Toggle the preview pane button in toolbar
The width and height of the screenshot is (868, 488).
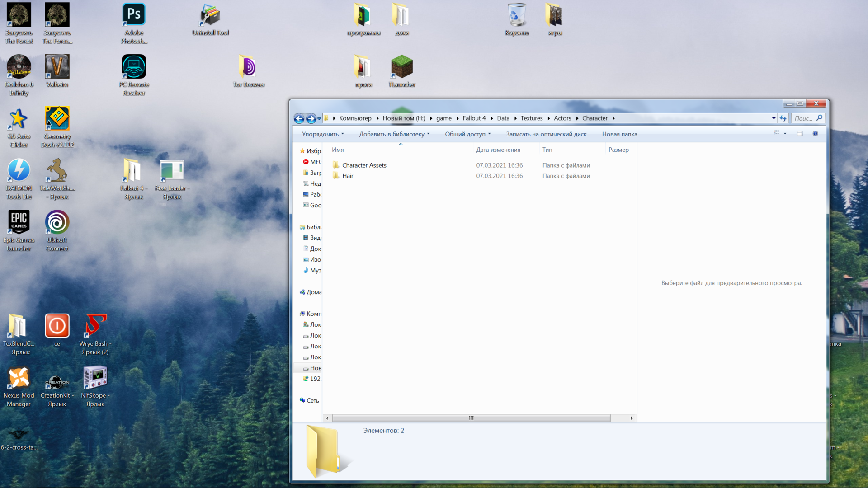click(x=800, y=134)
